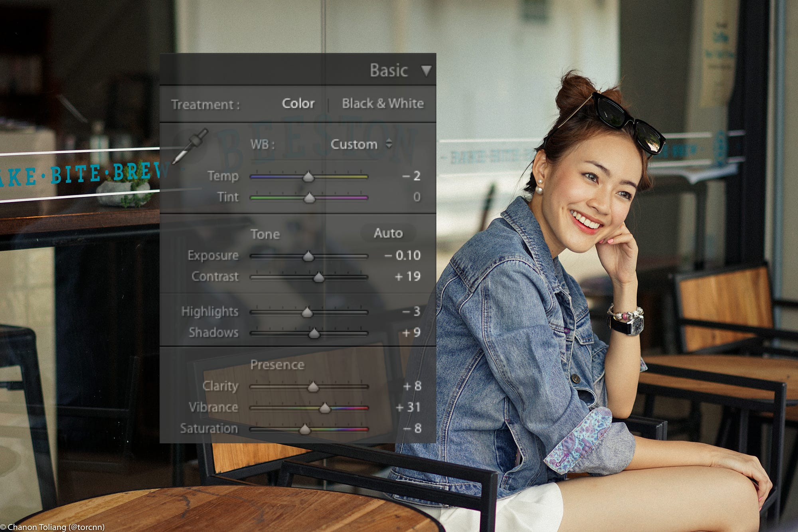
Task: Click the Tint slider handle
Action: [x=309, y=198]
